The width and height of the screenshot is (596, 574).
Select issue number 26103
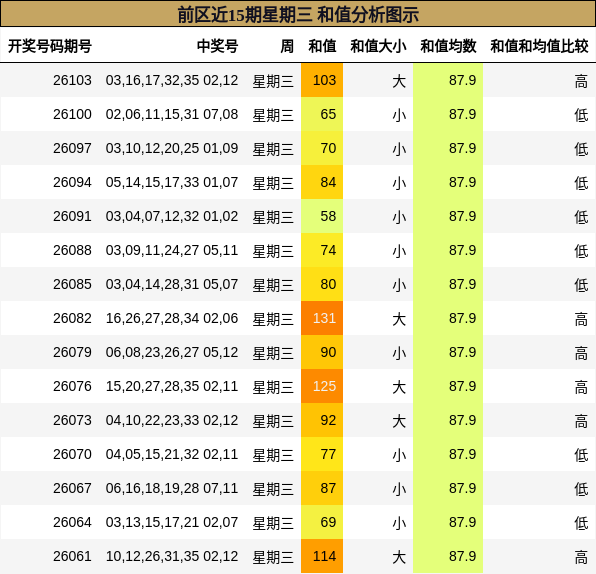72,80
